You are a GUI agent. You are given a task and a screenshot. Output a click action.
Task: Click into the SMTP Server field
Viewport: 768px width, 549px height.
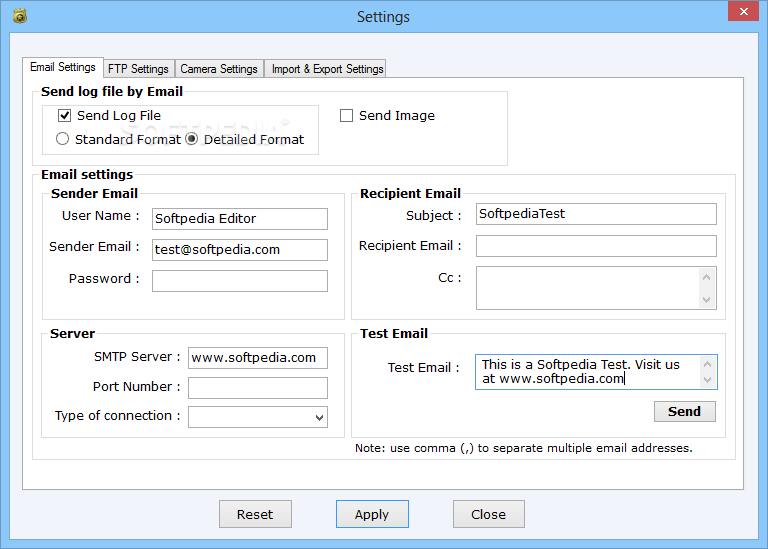click(258, 358)
